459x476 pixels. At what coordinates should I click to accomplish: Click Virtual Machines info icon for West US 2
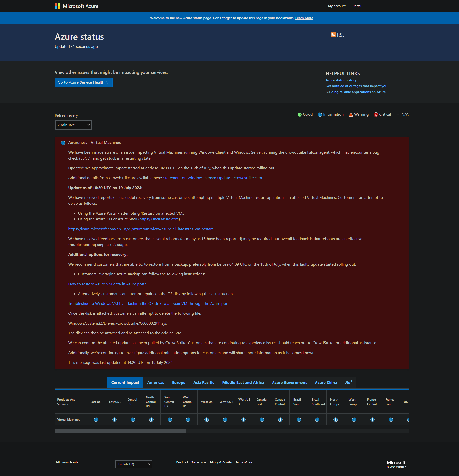click(x=225, y=420)
